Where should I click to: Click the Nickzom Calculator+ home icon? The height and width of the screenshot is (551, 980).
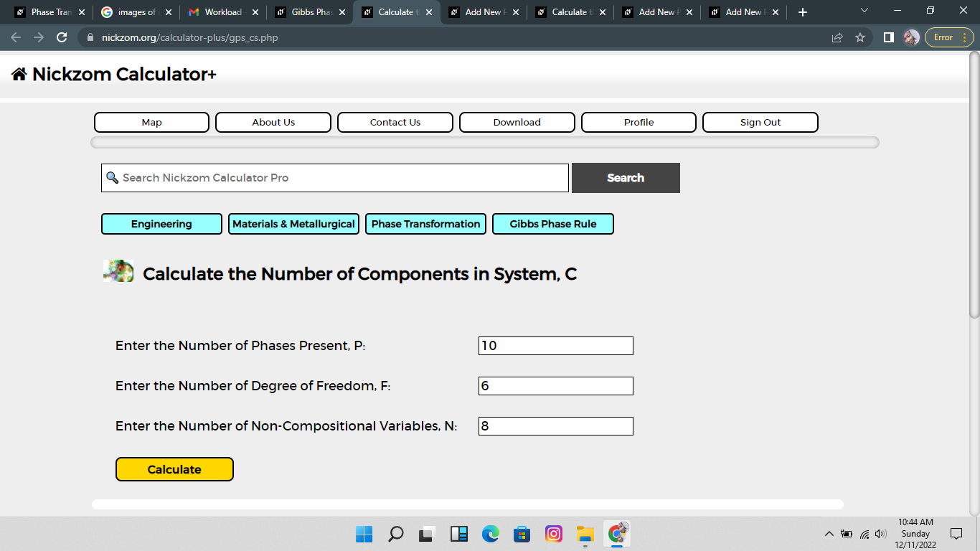tap(19, 74)
